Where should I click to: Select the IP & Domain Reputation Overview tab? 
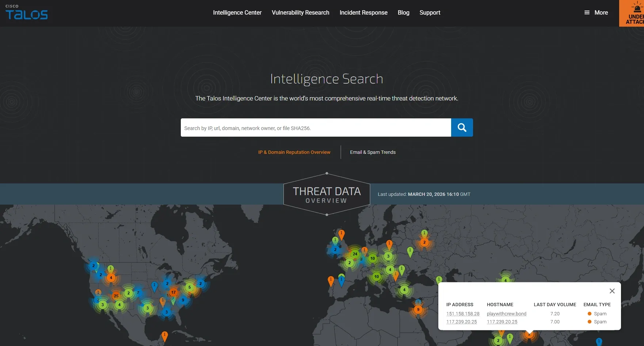pos(294,152)
